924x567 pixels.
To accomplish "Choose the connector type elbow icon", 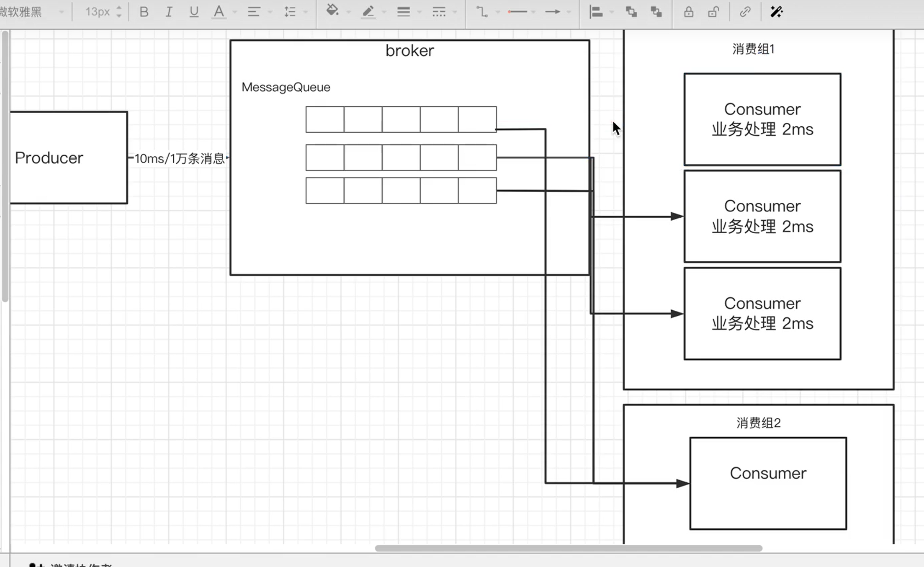I will pyautogui.click(x=482, y=12).
